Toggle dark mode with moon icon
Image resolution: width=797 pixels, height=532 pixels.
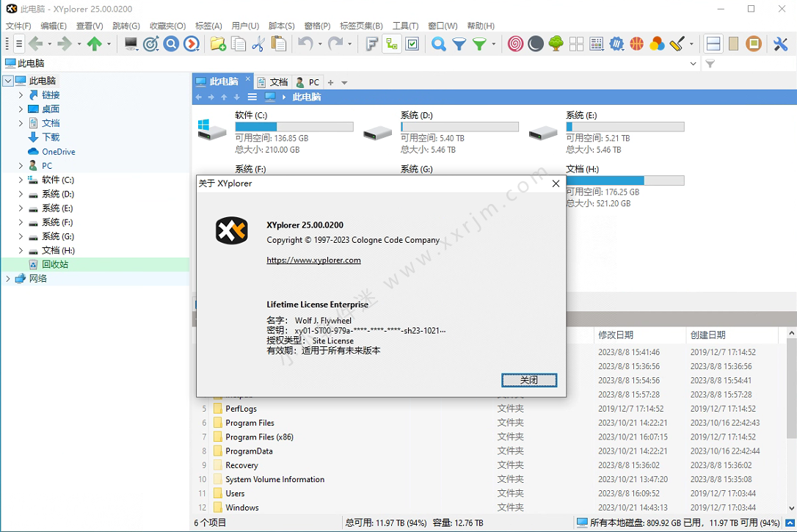[536, 44]
